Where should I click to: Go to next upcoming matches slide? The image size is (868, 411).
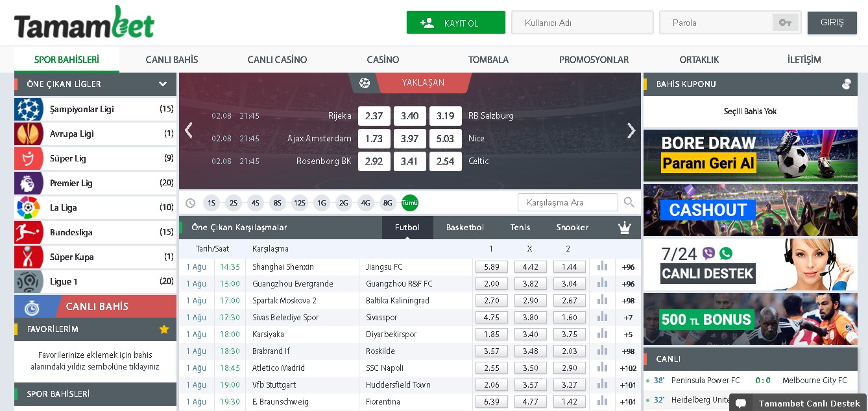pyautogui.click(x=631, y=130)
